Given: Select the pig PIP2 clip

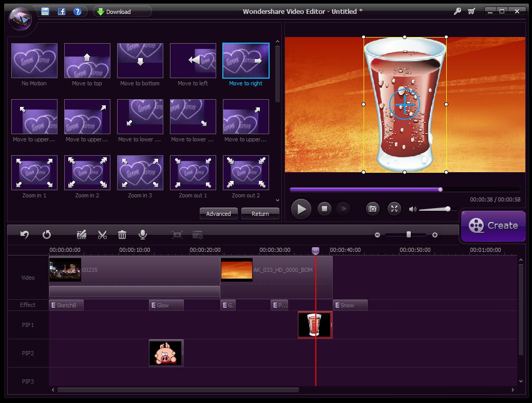Looking at the screenshot, I should pos(166,353).
